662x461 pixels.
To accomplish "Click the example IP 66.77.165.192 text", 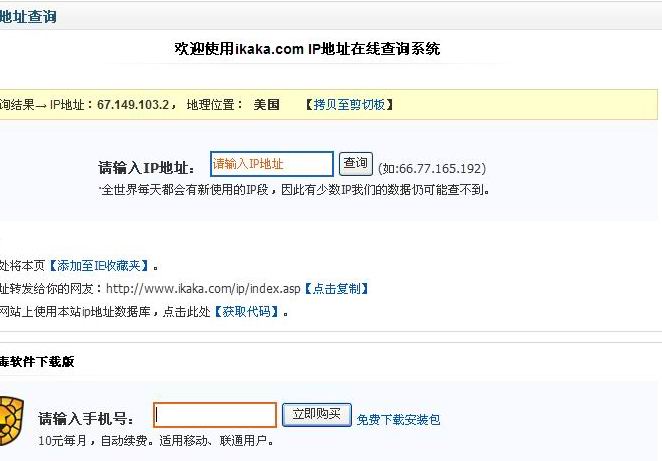I will click(440, 168).
